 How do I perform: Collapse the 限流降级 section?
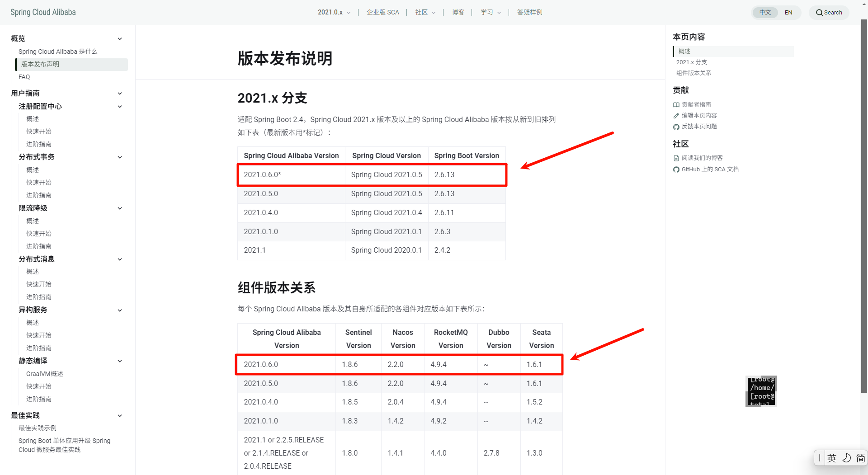click(x=120, y=208)
